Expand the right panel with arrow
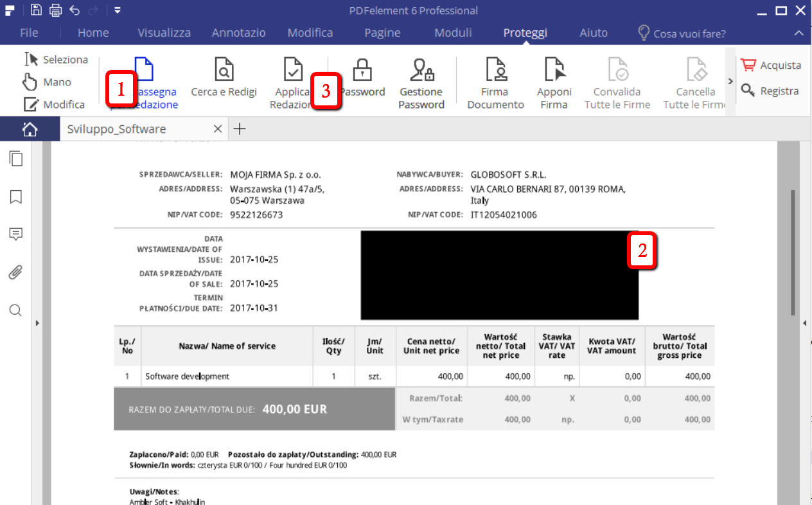The image size is (812, 505). tap(805, 323)
